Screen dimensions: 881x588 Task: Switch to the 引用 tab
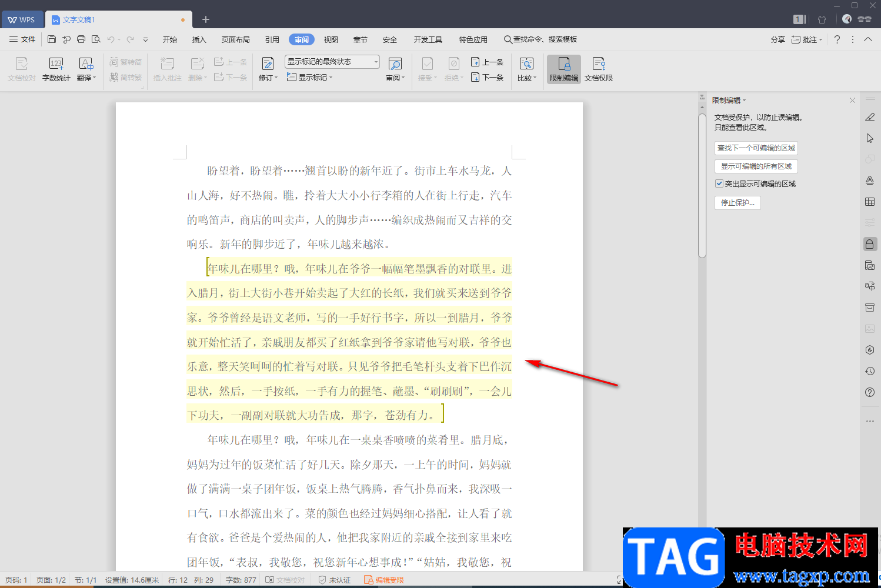(272, 39)
